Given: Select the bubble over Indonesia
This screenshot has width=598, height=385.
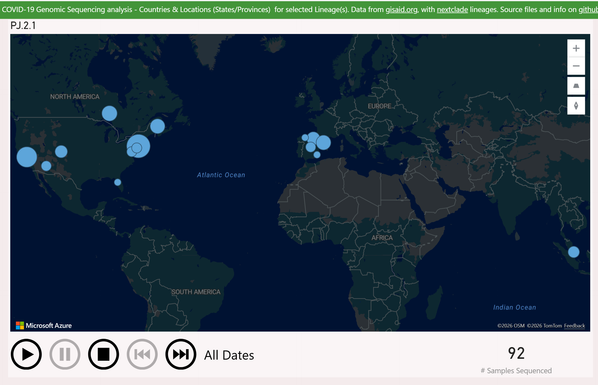Looking at the screenshot, I should pyautogui.click(x=574, y=252).
